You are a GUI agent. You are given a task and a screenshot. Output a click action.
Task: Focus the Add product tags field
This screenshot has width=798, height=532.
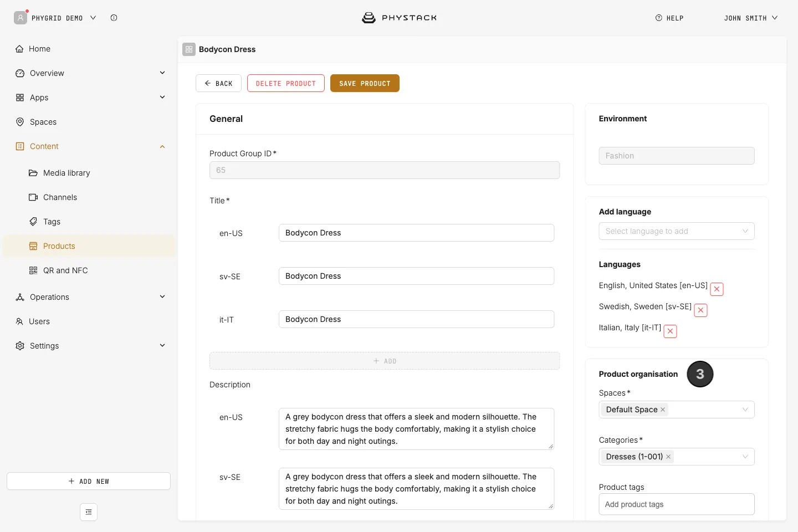[677, 504]
